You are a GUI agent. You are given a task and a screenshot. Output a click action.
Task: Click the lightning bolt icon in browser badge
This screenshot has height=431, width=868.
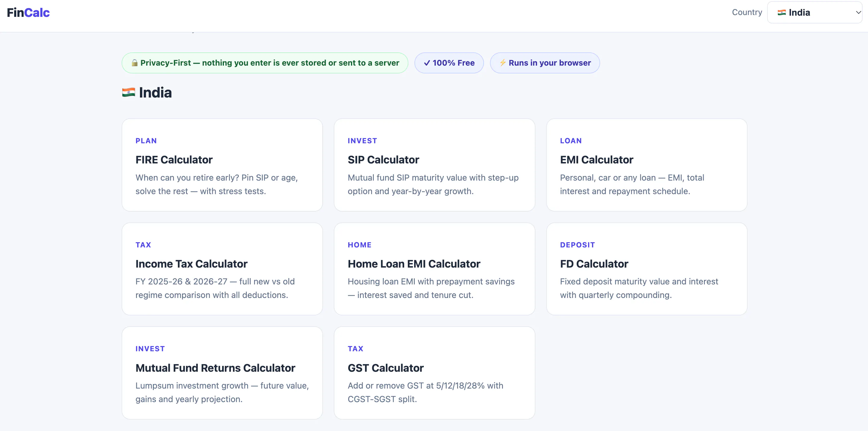click(503, 63)
